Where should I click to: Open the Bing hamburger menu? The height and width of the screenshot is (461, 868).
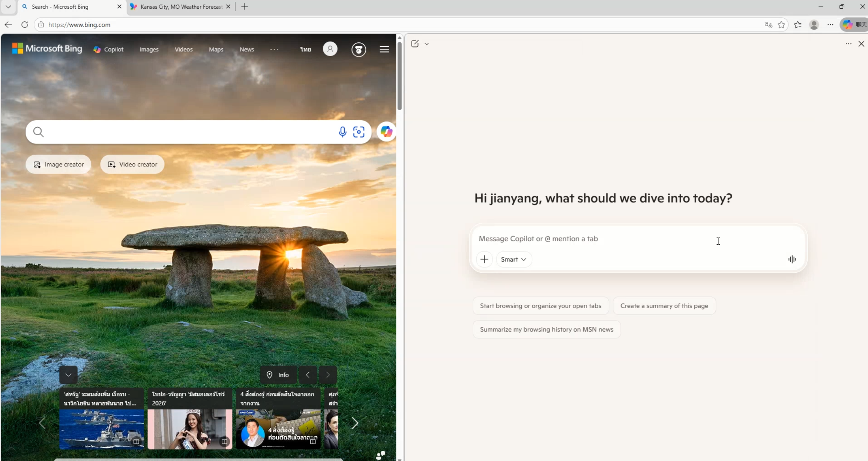384,49
